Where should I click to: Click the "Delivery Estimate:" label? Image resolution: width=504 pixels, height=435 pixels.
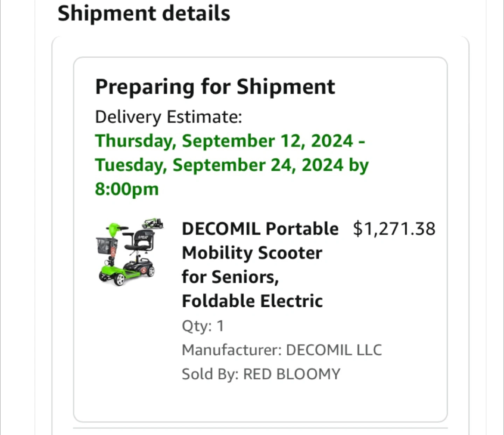pos(168,117)
